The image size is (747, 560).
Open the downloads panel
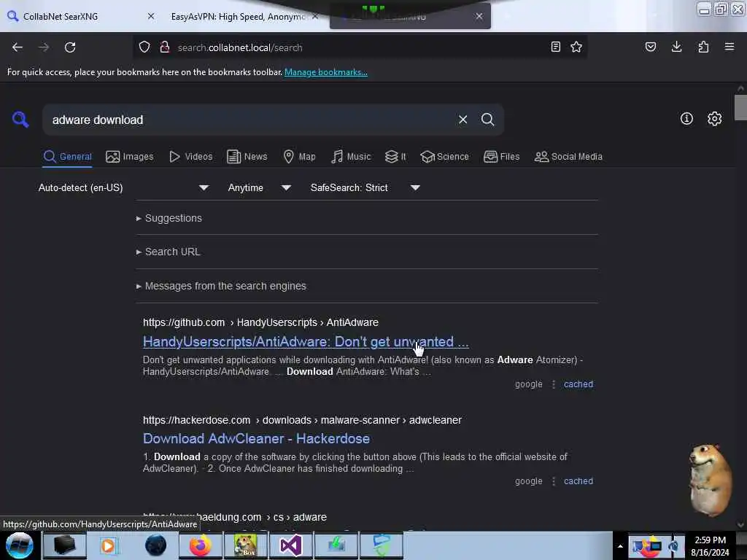click(676, 47)
